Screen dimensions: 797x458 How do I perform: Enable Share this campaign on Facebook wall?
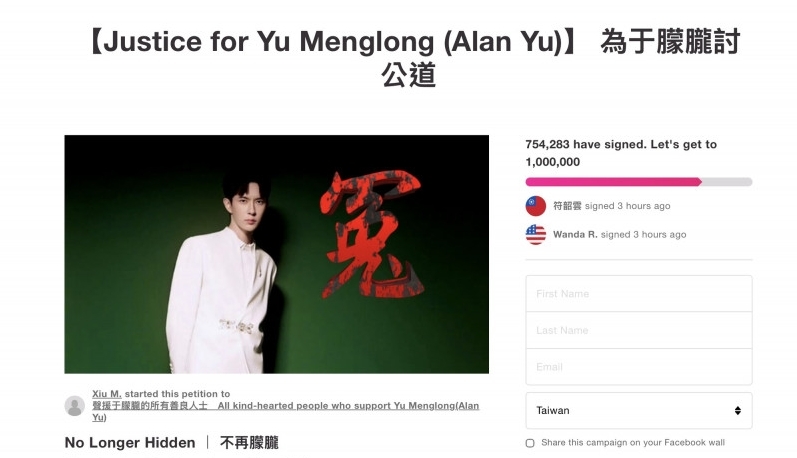click(x=530, y=443)
